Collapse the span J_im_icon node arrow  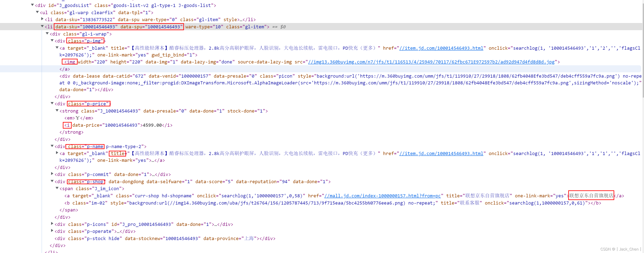(x=57, y=188)
